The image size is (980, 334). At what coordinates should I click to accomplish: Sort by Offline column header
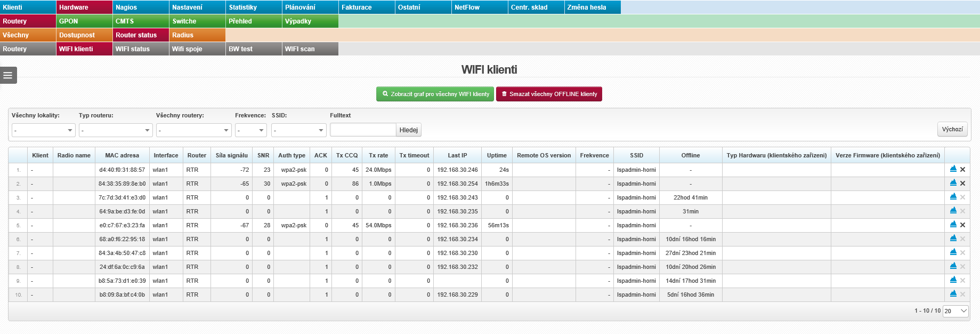pos(691,155)
